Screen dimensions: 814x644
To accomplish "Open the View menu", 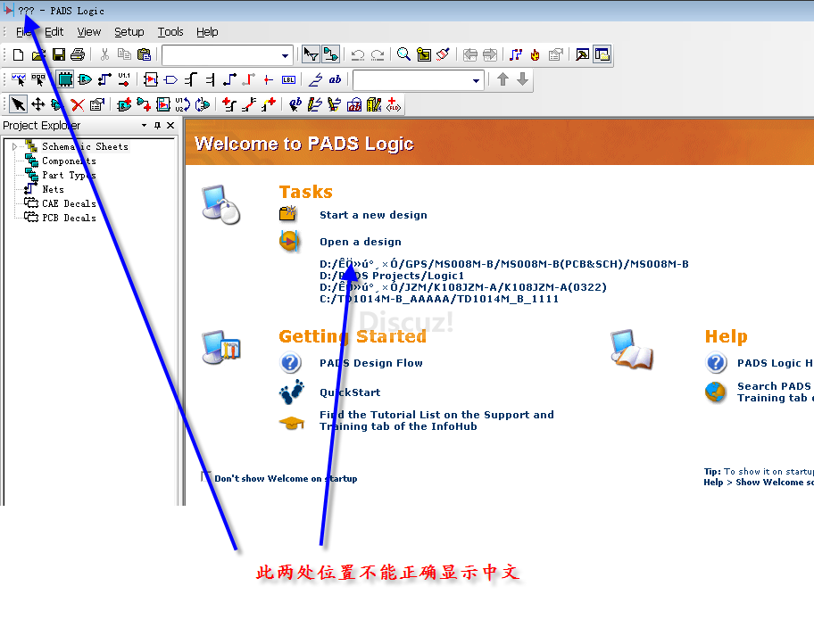I will coord(88,32).
